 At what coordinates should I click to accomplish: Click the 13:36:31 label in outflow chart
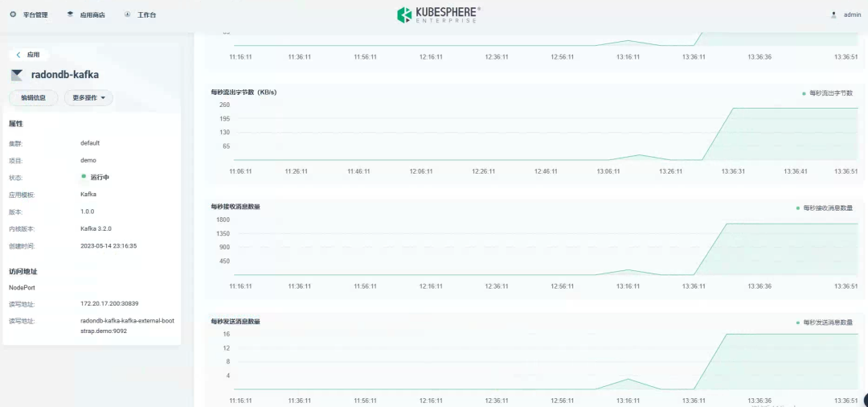point(734,171)
